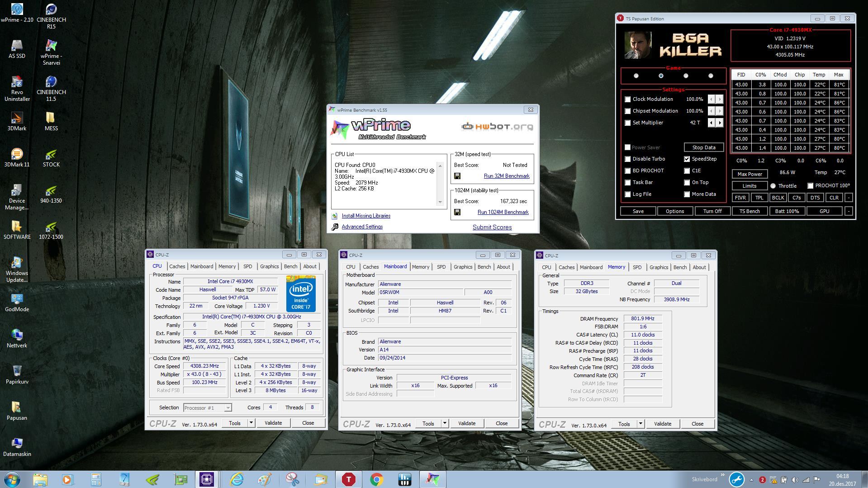Open the Windows Start menu orb
868x488 pixels.
[12, 479]
